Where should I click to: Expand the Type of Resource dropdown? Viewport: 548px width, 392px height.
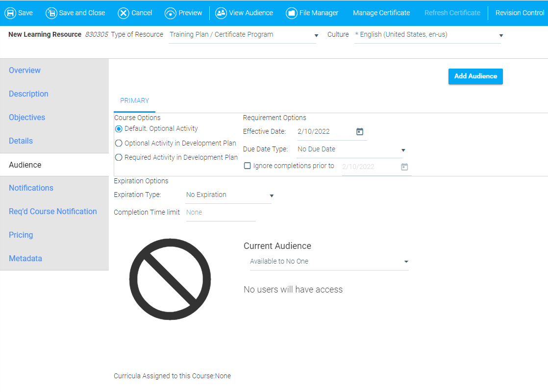pyautogui.click(x=243, y=35)
